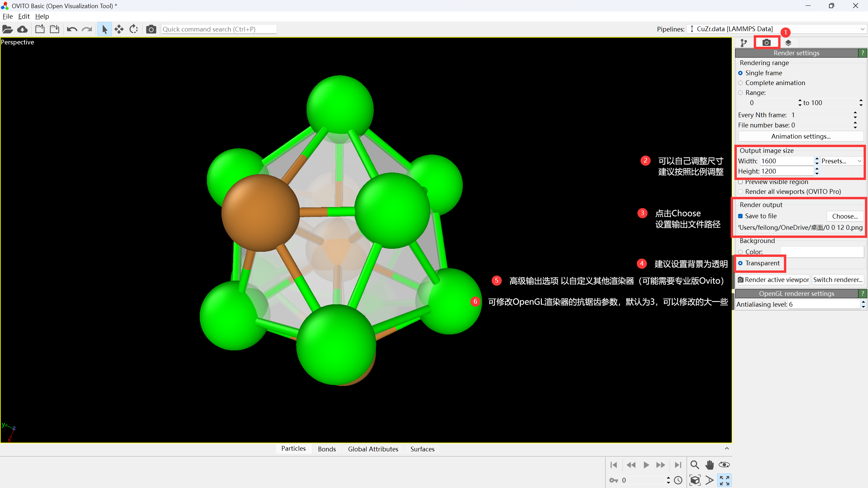
Task: Click the load file folder icon
Action: click(x=7, y=29)
